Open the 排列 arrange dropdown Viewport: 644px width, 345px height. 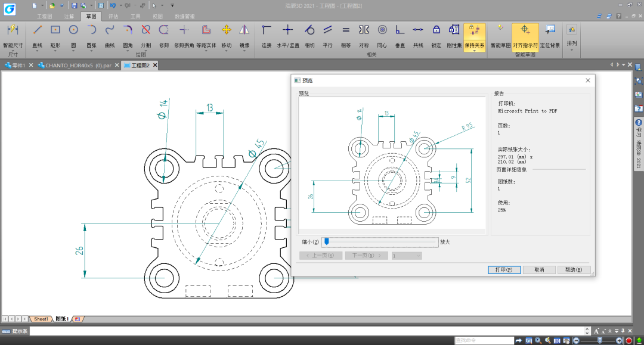click(x=572, y=50)
